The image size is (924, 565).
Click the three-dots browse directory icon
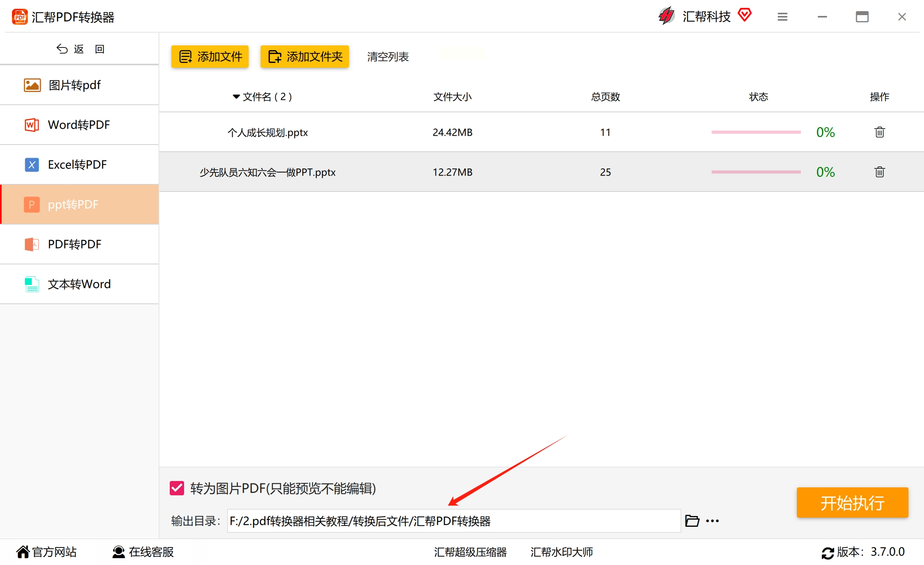(x=712, y=521)
